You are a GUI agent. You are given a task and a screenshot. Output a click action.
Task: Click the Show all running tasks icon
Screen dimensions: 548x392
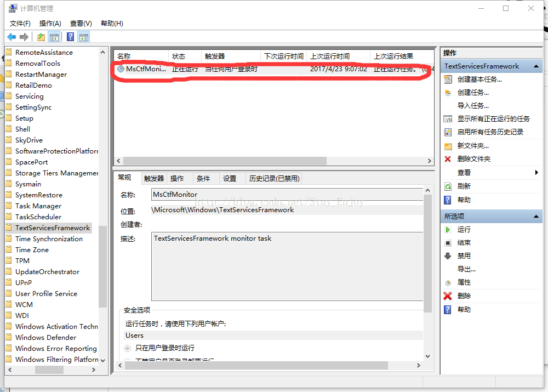tap(448, 119)
